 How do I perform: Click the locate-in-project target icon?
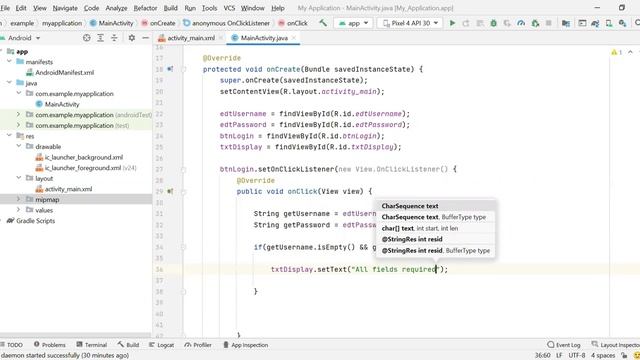pos(87,38)
